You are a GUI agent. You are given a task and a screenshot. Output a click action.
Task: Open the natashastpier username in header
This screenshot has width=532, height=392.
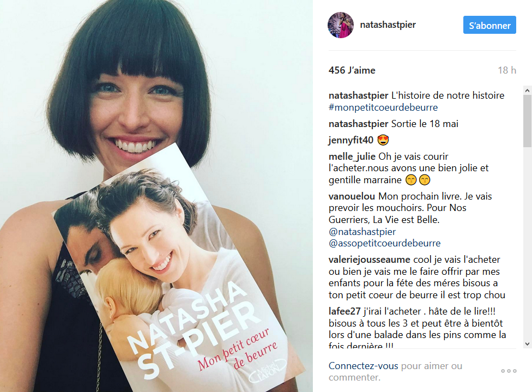point(388,25)
